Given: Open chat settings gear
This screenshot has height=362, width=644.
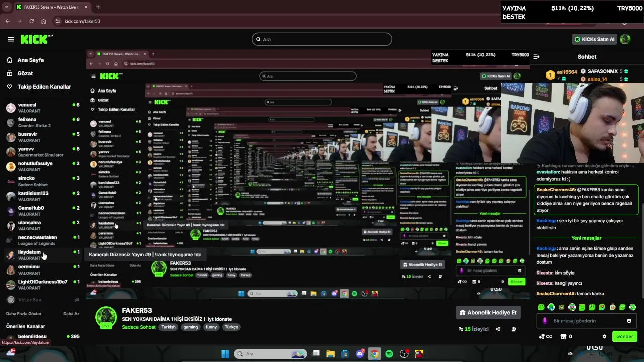Looking at the screenshot, I should pos(604,336).
